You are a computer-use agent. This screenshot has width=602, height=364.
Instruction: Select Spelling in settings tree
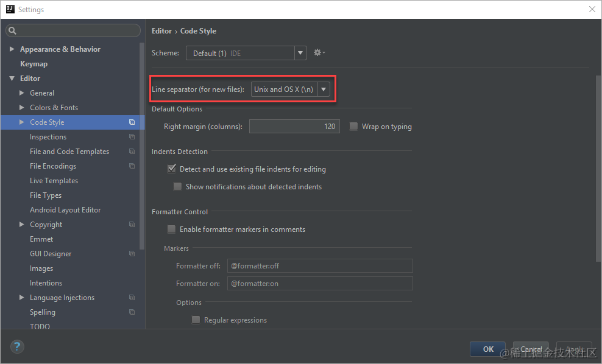pyautogui.click(x=43, y=312)
